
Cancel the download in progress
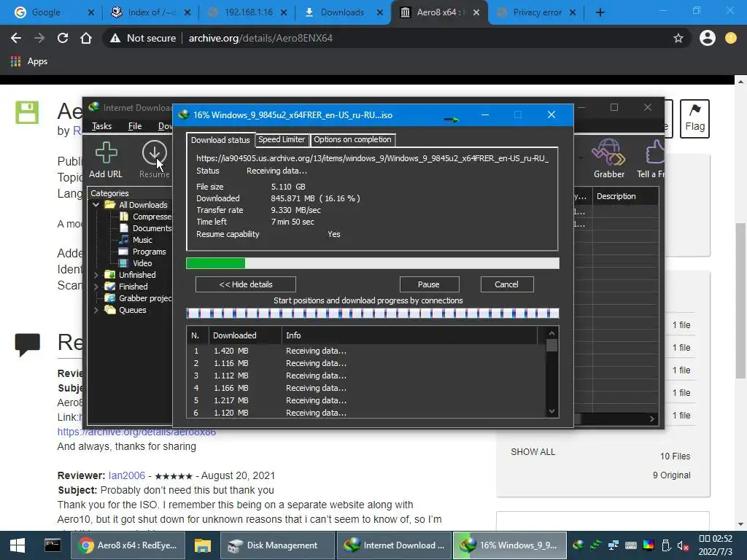tap(507, 284)
